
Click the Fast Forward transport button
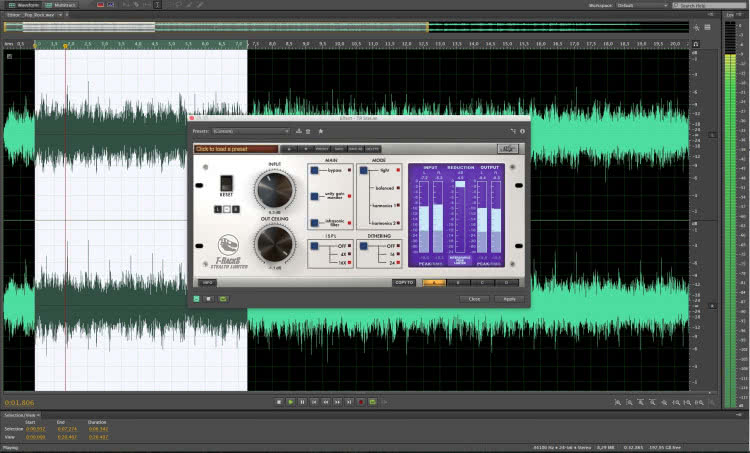pyautogui.click(x=337, y=402)
